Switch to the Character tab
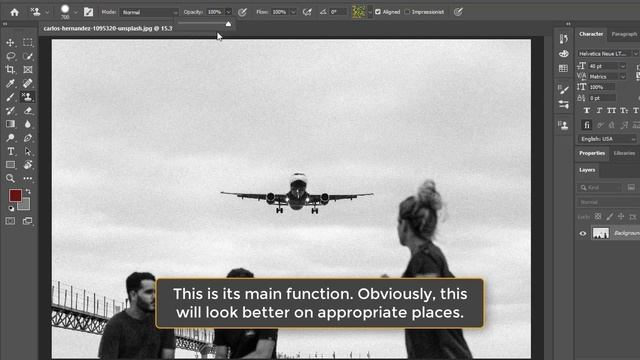The height and width of the screenshot is (360, 640). [x=591, y=34]
